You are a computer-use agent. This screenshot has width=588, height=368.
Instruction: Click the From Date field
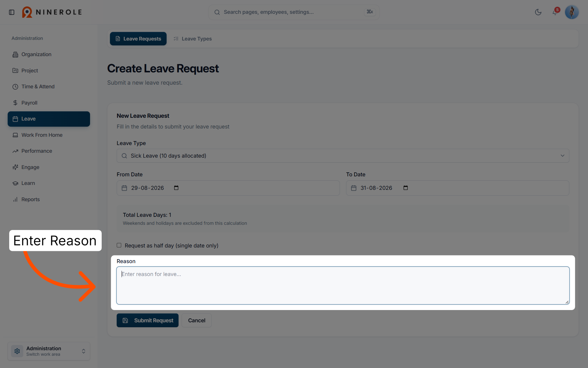coord(228,188)
